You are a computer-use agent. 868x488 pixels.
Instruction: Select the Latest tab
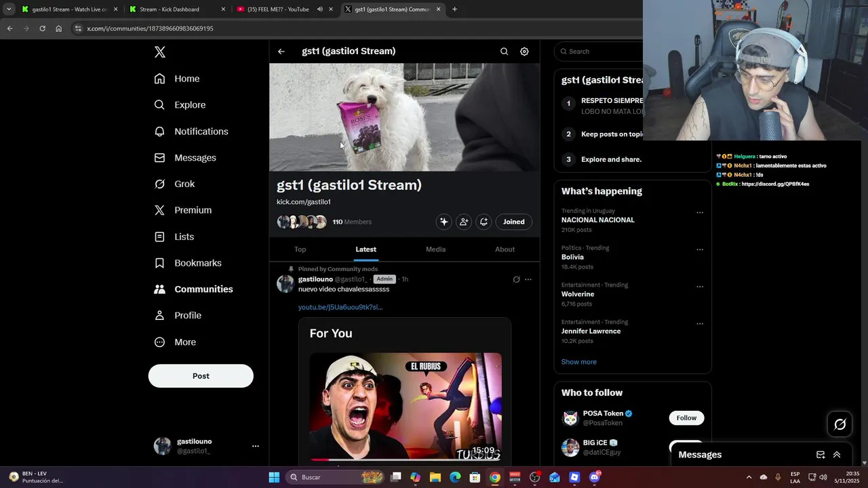pyautogui.click(x=366, y=249)
